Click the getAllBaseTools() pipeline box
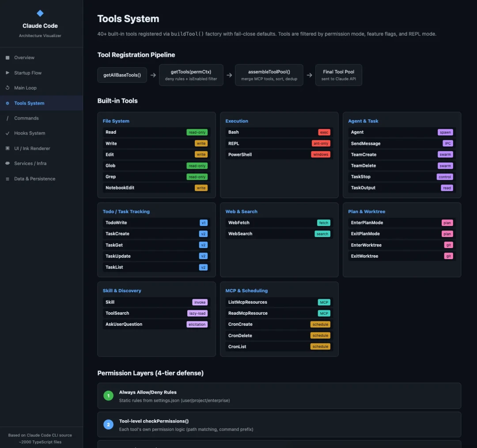The height and width of the screenshot is (448, 477). pyautogui.click(x=122, y=75)
